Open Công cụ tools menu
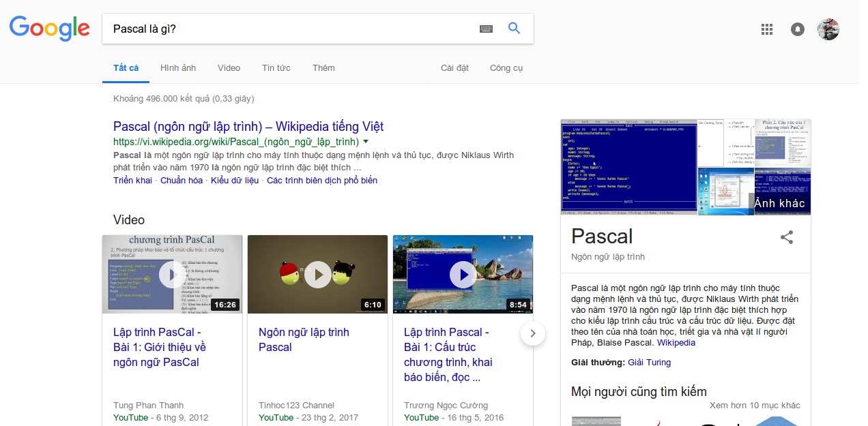Image resolution: width=868 pixels, height=426 pixels. 506,68
